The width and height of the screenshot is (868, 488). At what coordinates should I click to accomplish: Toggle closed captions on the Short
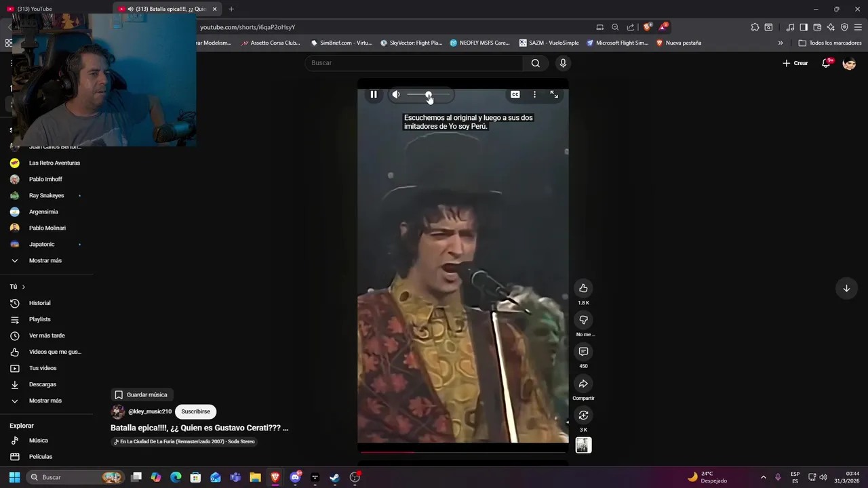(515, 95)
